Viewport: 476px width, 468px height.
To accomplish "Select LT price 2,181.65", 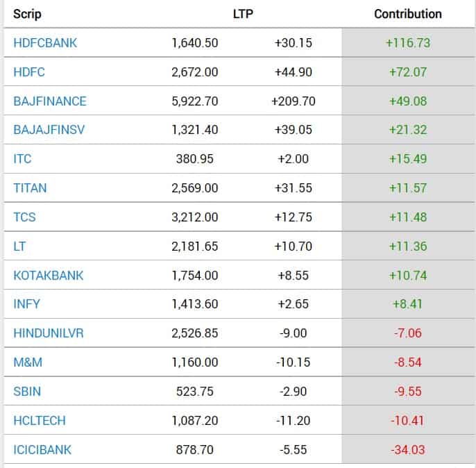I will 195,246.
